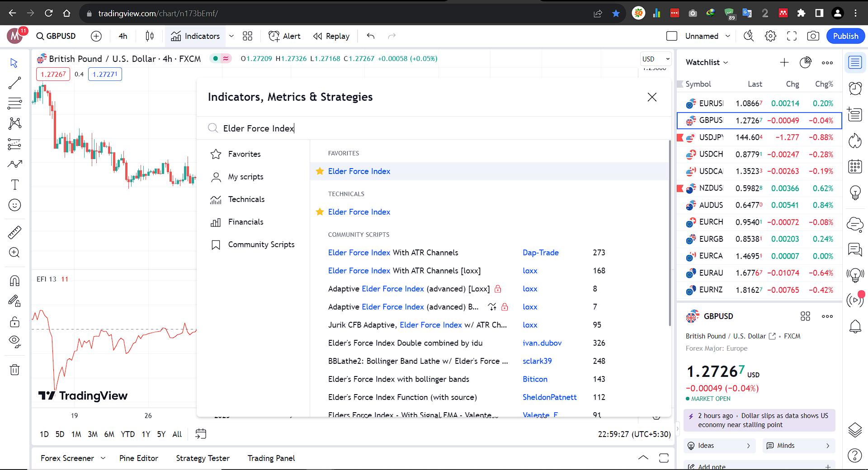868x470 pixels.
Task: Open the USD currency dropdown
Action: [x=656, y=59]
